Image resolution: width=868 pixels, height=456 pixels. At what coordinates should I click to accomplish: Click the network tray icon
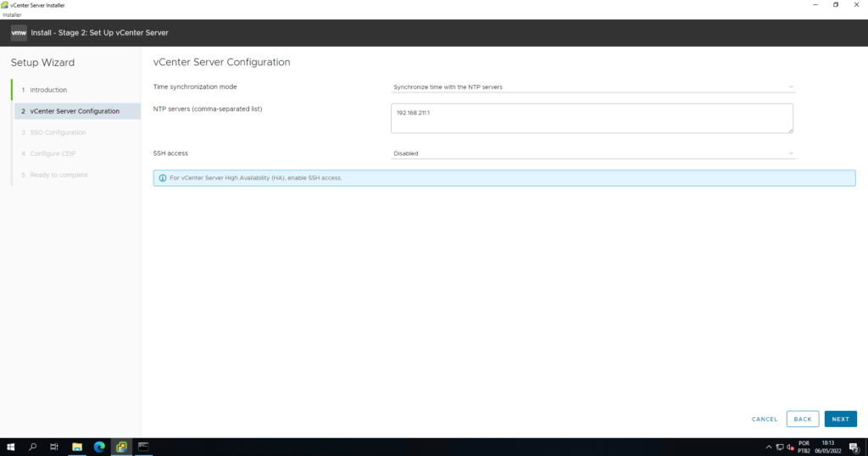pos(780,448)
